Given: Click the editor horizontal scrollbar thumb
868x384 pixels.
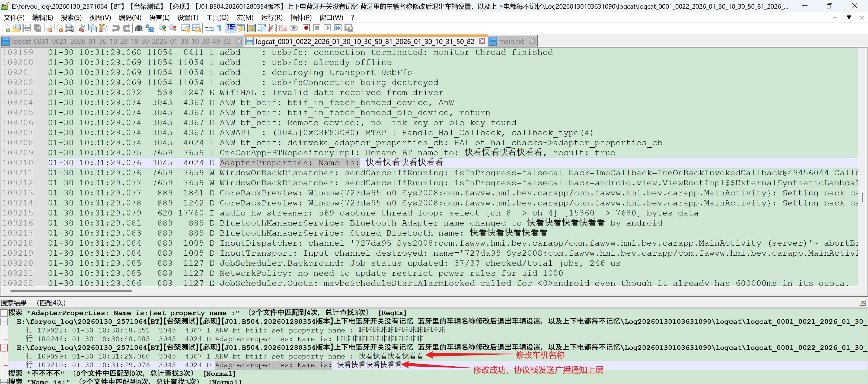Looking at the screenshot, I should [x=71, y=291].
